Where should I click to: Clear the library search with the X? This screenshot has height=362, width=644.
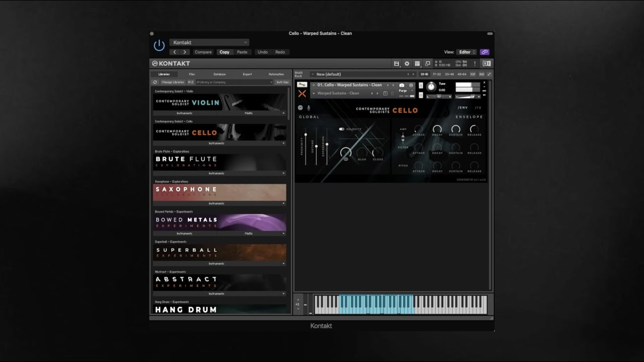(271, 82)
